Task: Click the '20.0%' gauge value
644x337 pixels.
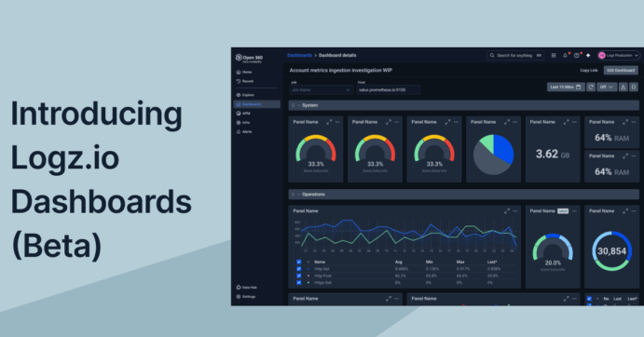Action: [553, 263]
